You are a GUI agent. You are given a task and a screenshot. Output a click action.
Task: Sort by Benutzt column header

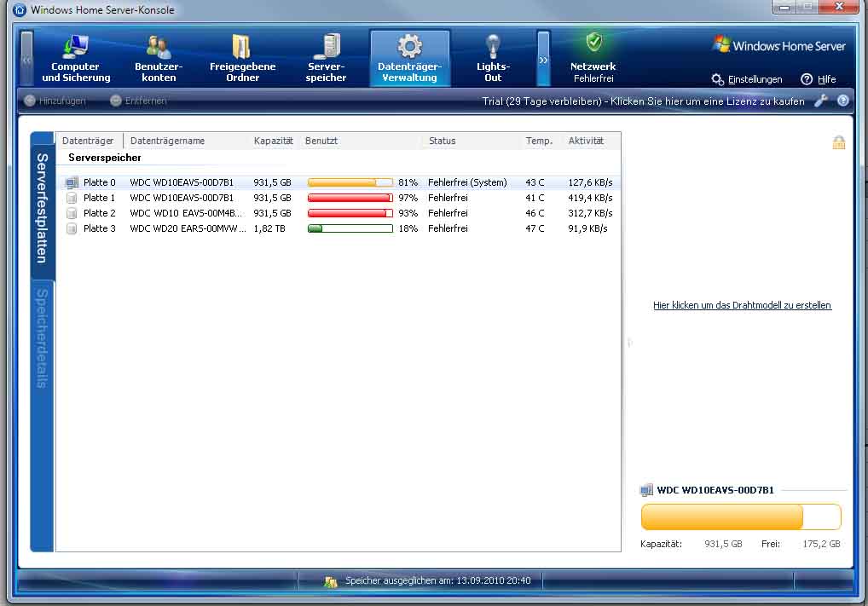pyautogui.click(x=321, y=141)
